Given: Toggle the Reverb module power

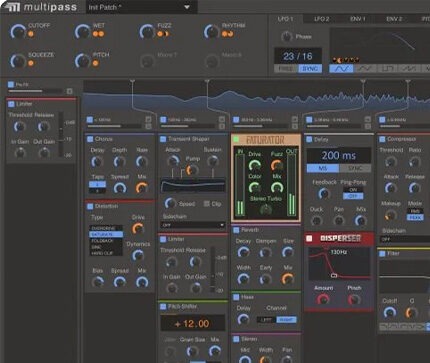Looking at the screenshot, I should (236, 230).
